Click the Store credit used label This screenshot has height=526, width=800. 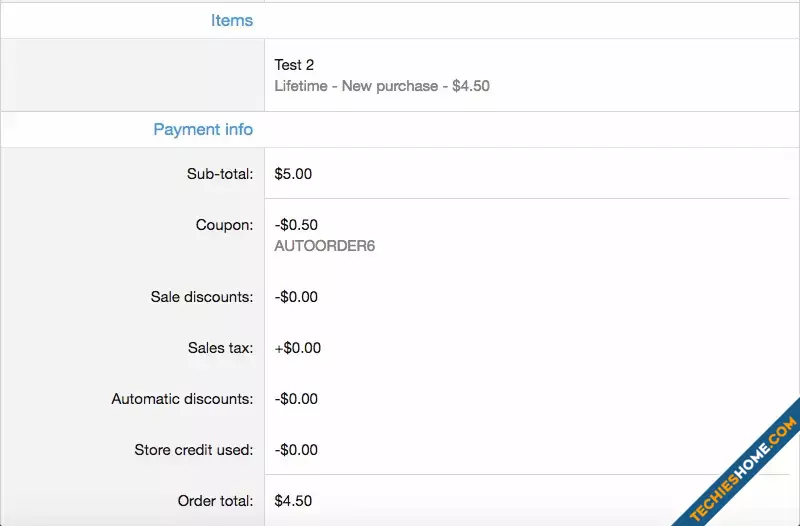pos(193,450)
